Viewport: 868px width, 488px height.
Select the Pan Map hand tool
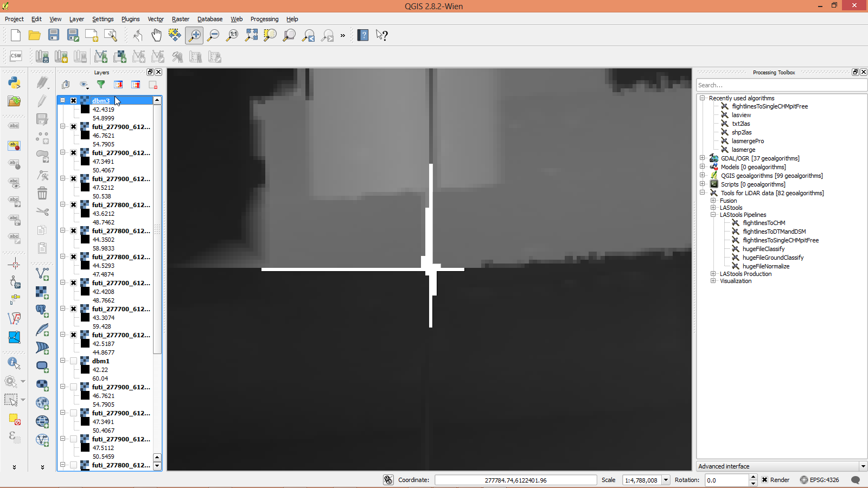coord(156,35)
